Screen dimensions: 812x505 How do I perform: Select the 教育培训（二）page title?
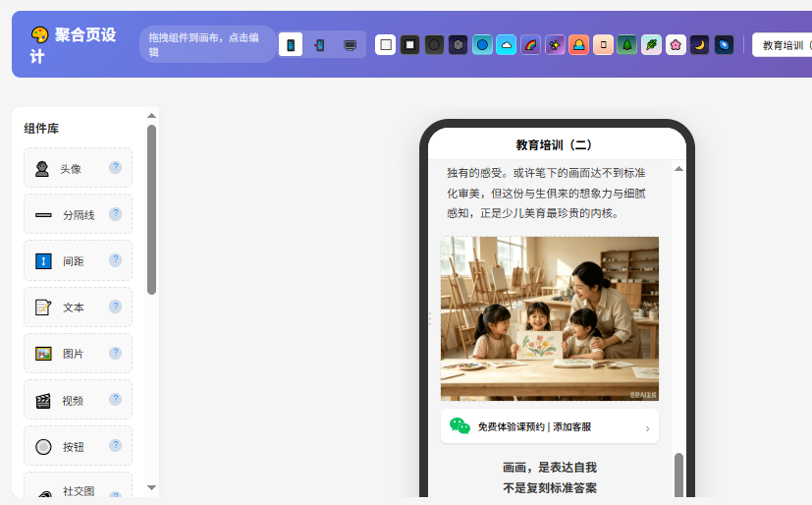554,145
